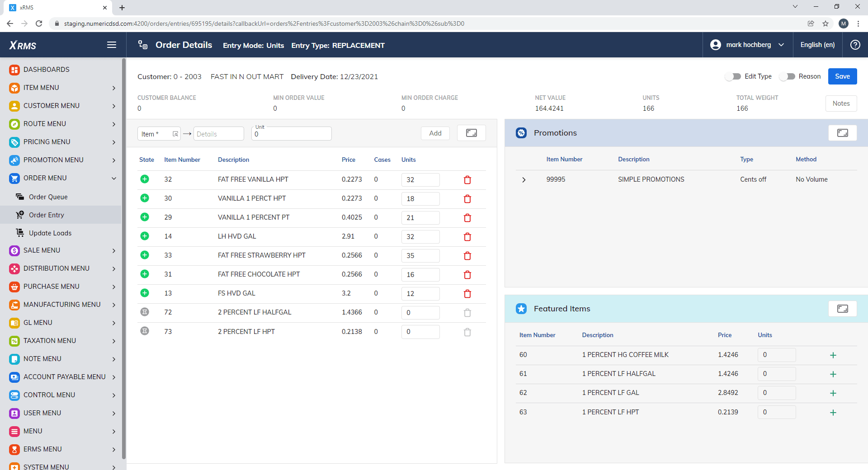Open the help question mark icon
Viewport: 868px width, 470px height.
coord(855,45)
